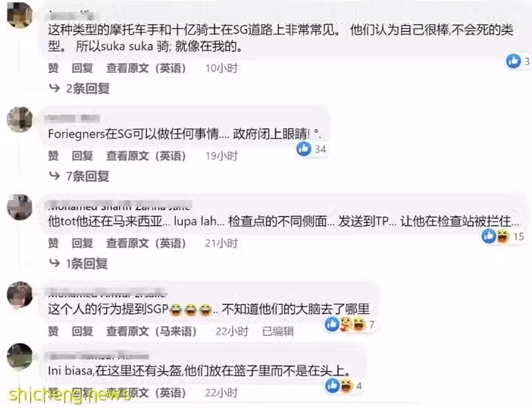Open the 21小时 timestamp link
Screen dimensions: 532x408
coord(221,243)
